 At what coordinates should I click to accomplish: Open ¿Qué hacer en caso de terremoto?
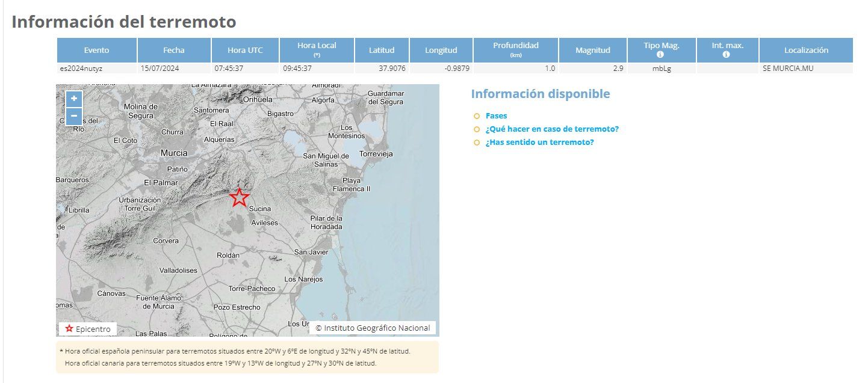[552, 129]
